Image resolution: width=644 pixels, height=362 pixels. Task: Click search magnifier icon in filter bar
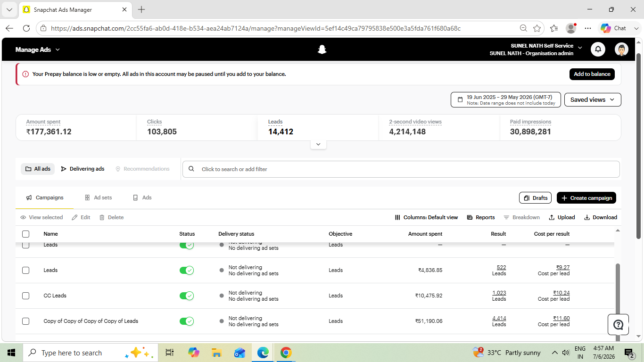point(191,169)
